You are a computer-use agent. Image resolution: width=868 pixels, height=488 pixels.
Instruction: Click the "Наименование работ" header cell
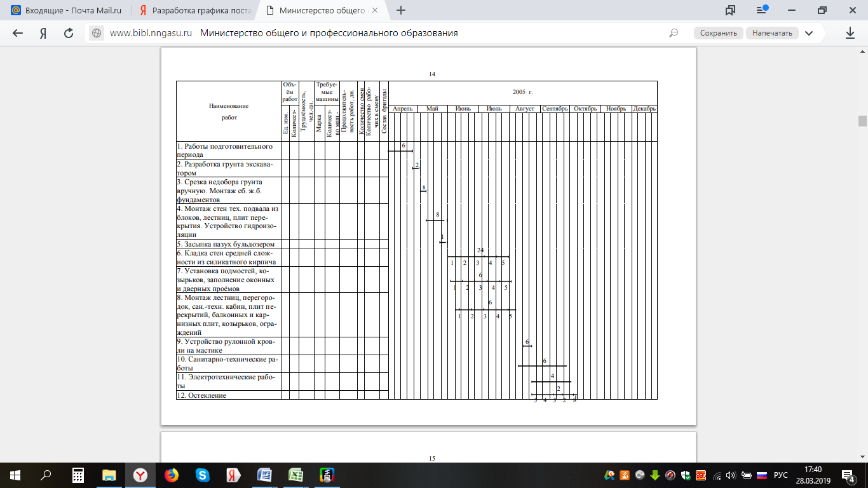click(x=229, y=111)
